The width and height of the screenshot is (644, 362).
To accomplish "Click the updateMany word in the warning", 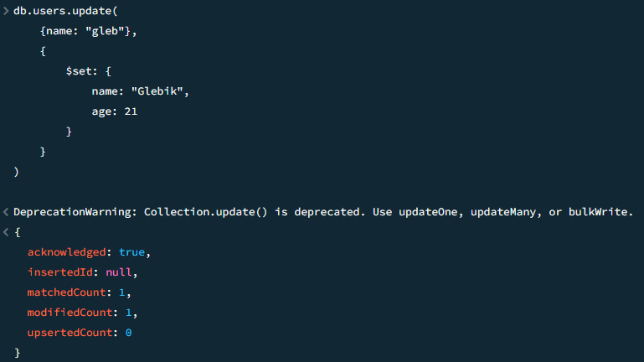I will [503, 212].
